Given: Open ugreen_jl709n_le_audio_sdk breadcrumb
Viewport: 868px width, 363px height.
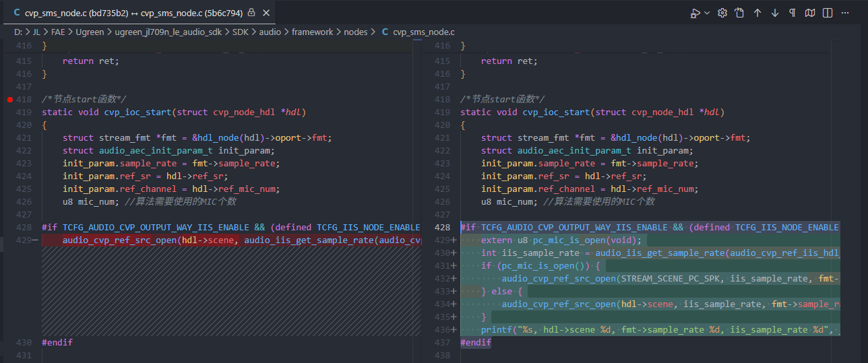Looking at the screenshot, I should coord(168,32).
